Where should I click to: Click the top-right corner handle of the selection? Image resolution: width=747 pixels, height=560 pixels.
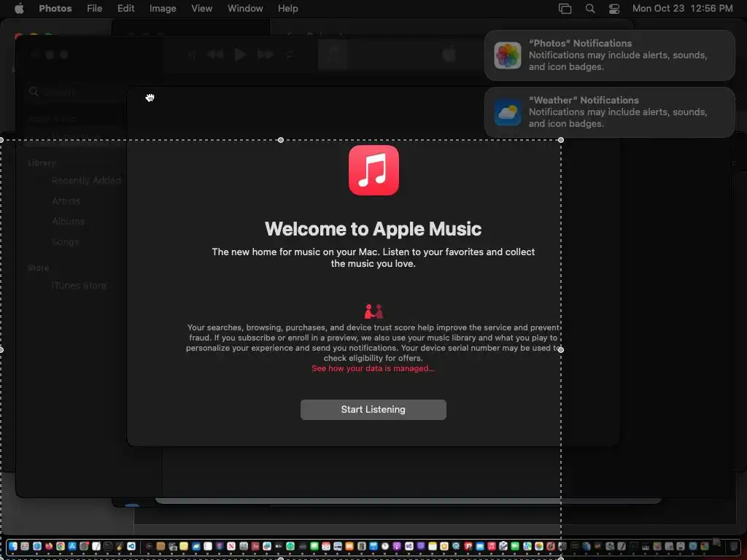(561, 140)
